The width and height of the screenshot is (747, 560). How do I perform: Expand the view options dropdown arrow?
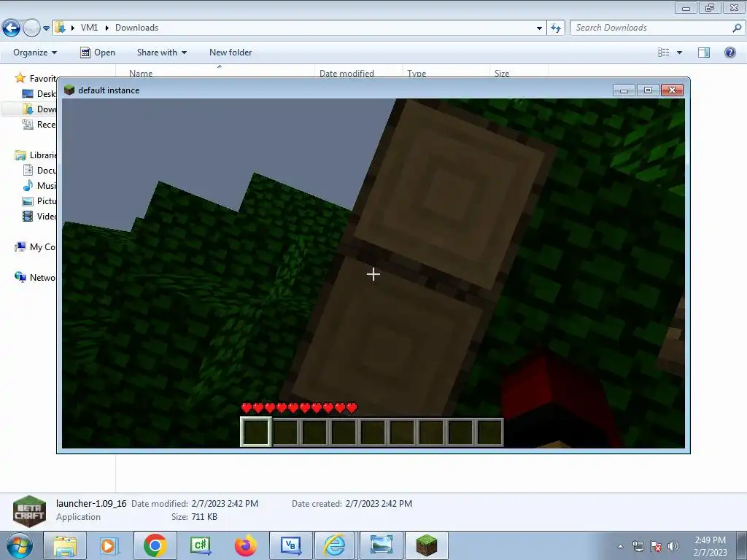[x=679, y=52]
